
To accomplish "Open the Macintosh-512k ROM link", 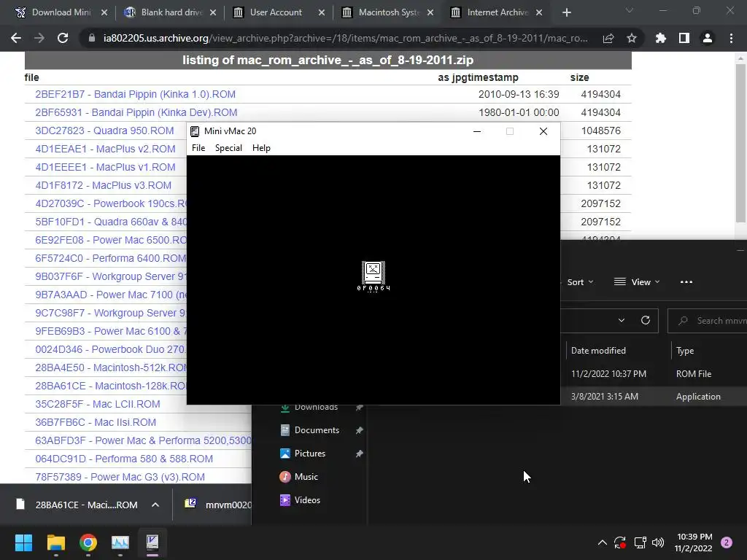I will (111, 367).
